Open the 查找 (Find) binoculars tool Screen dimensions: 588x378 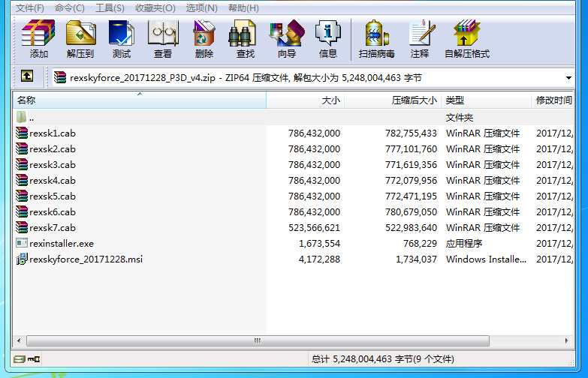[x=246, y=39]
